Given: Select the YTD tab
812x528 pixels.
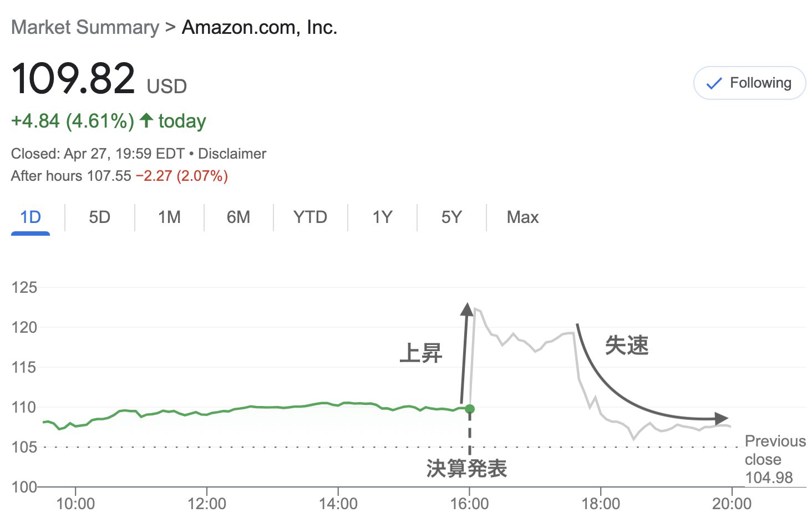Looking at the screenshot, I should pos(310,217).
